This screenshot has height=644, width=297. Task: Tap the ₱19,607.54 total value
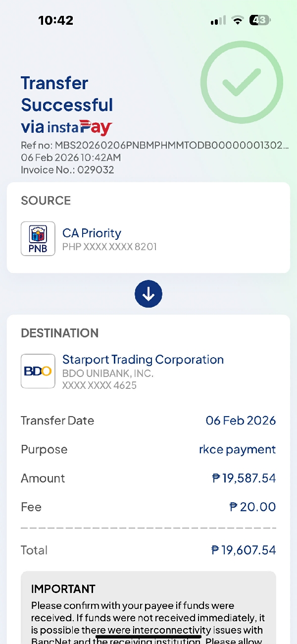pos(243,550)
